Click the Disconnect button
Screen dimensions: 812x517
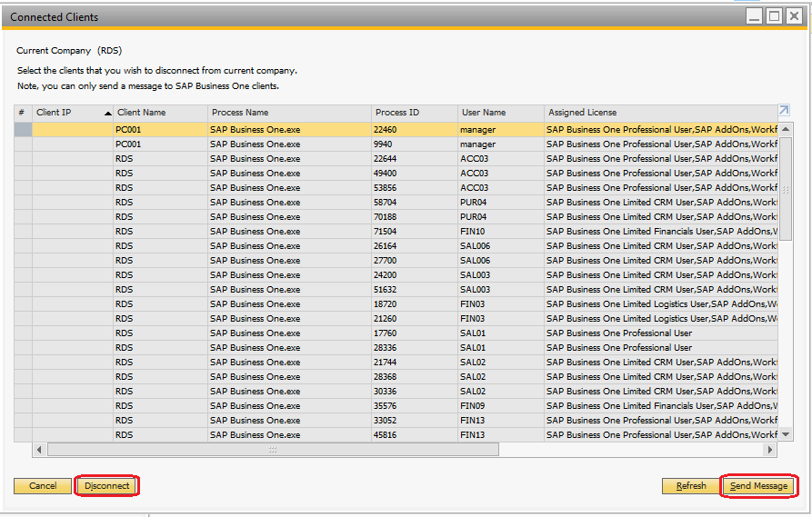[107, 486]
